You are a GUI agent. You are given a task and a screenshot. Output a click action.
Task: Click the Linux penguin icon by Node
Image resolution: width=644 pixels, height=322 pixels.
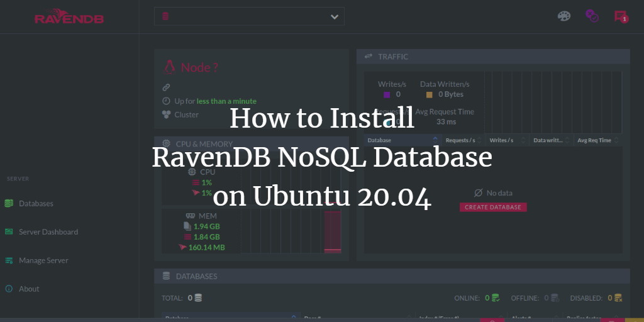tap(169, 67)
